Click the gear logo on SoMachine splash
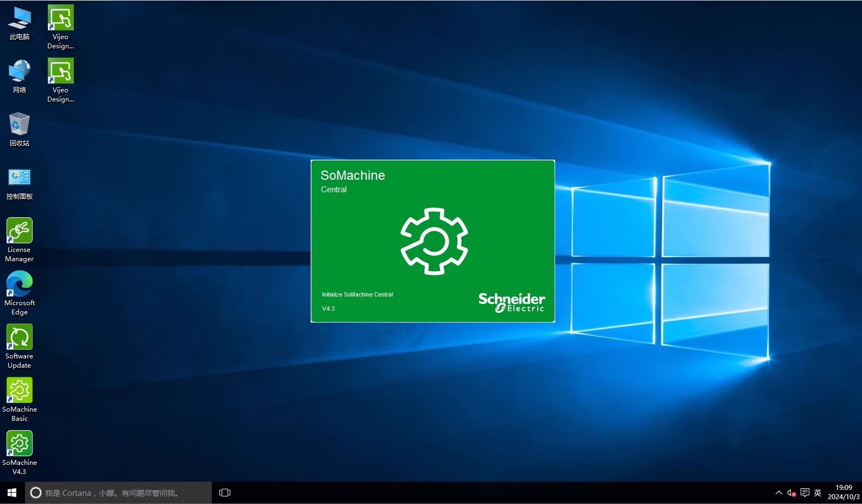This screenshot has height=504, width=862. [x=434, y=241]
